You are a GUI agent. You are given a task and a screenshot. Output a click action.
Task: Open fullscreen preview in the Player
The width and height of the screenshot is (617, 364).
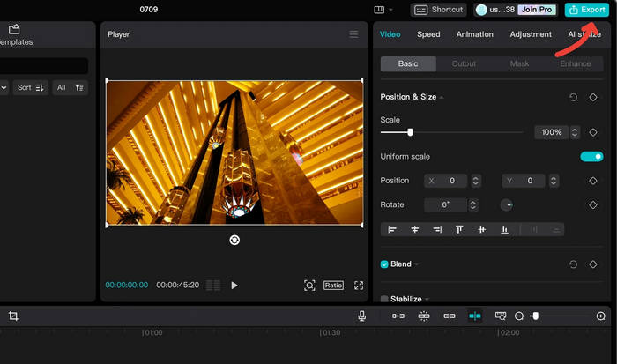[359, 286]
